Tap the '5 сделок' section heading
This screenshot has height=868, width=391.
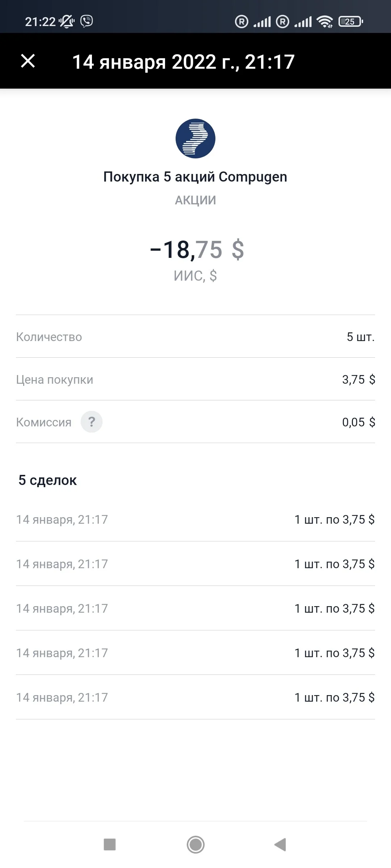(x=47, y=480)
